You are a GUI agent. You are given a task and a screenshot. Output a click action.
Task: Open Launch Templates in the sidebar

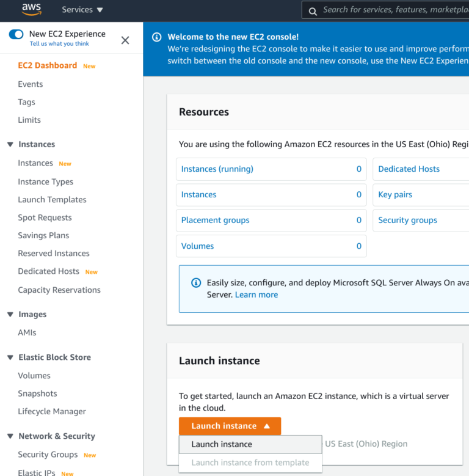point(52,200)
